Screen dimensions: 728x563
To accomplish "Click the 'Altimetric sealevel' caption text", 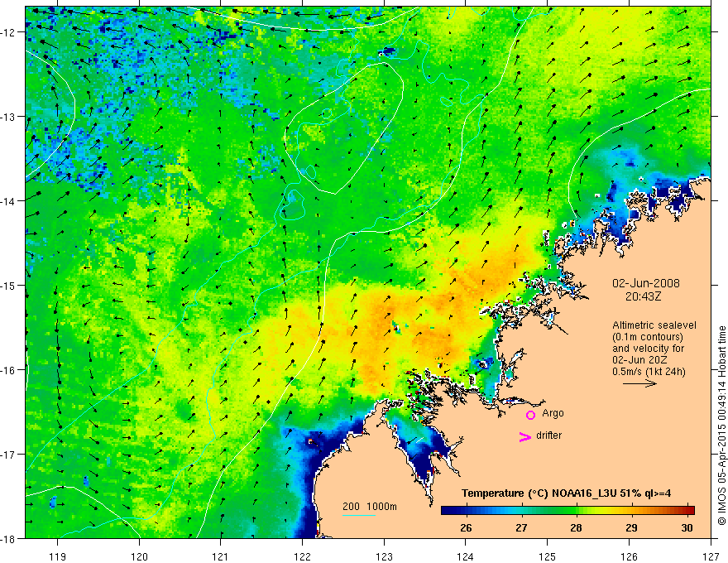I will [x=654, y=325].
